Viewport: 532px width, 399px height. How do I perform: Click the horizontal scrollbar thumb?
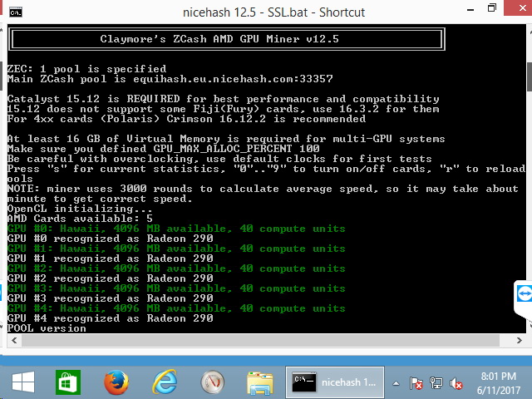tap(260, 340)
